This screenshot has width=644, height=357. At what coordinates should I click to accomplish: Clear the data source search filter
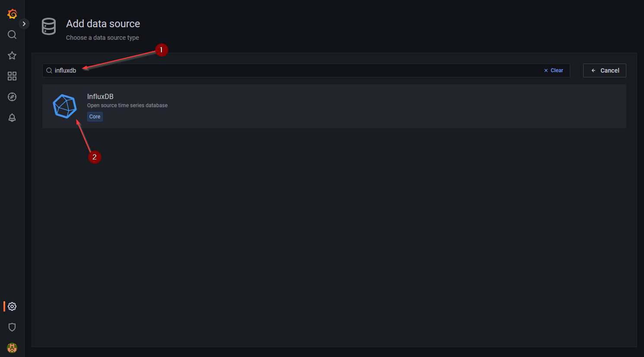554,70
